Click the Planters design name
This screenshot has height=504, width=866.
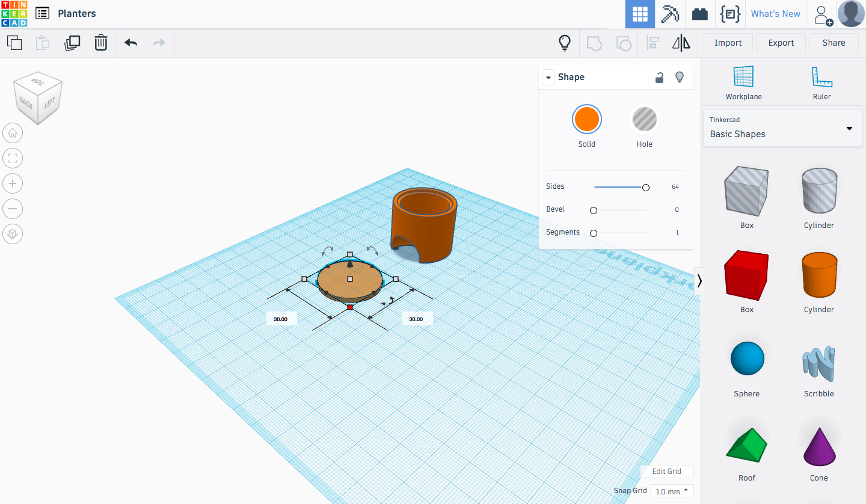(x=77, y=13)
